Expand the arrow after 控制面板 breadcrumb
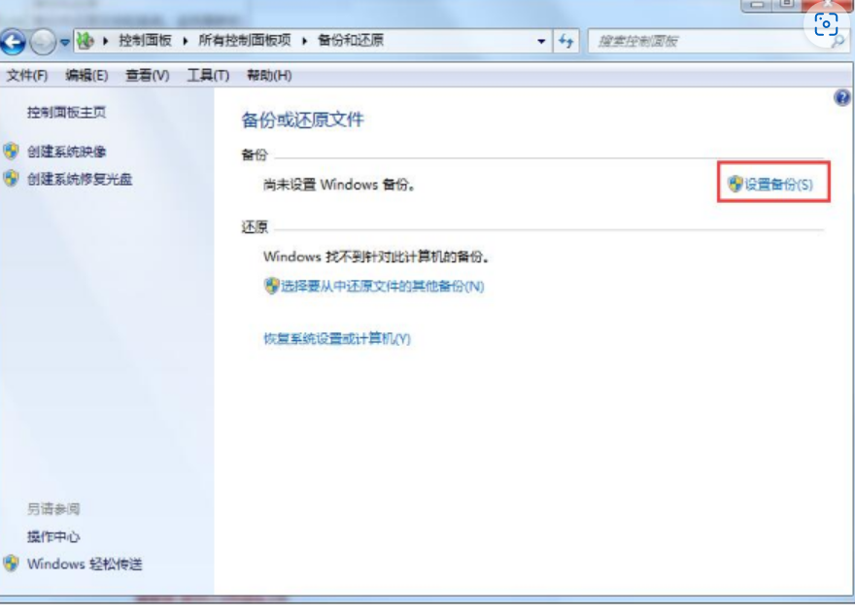The height and width of the screenshot is (616, 855). (x=185, y=41)
